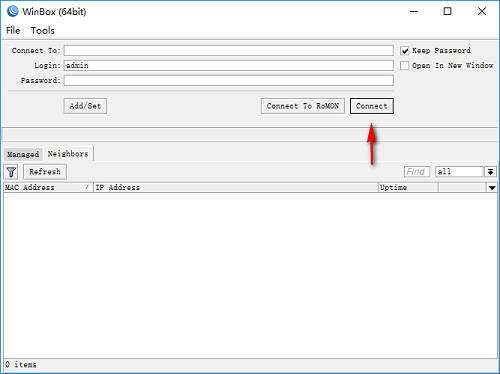Click the Login field containing admin

click(x=229, y=65)
